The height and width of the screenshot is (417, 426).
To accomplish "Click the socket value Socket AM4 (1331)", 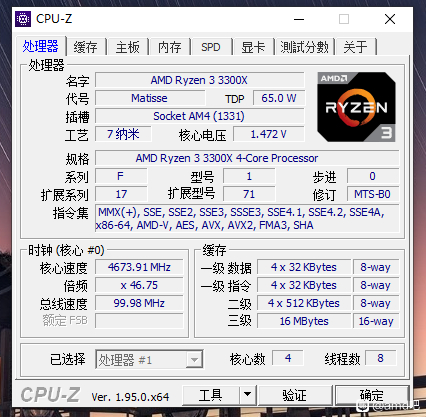I will tap(199, 116).
